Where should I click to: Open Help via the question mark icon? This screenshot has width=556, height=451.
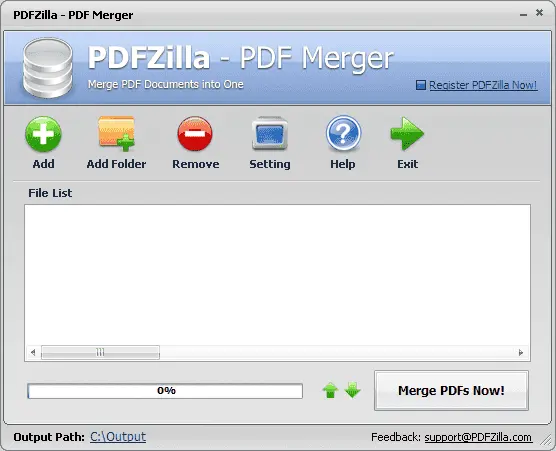343,134
